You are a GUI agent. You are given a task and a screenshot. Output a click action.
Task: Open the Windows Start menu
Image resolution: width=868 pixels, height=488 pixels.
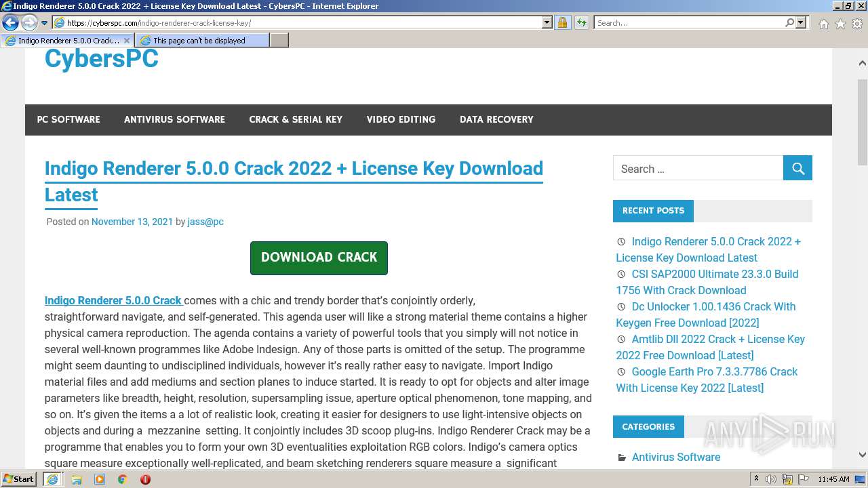click(19, 479)
